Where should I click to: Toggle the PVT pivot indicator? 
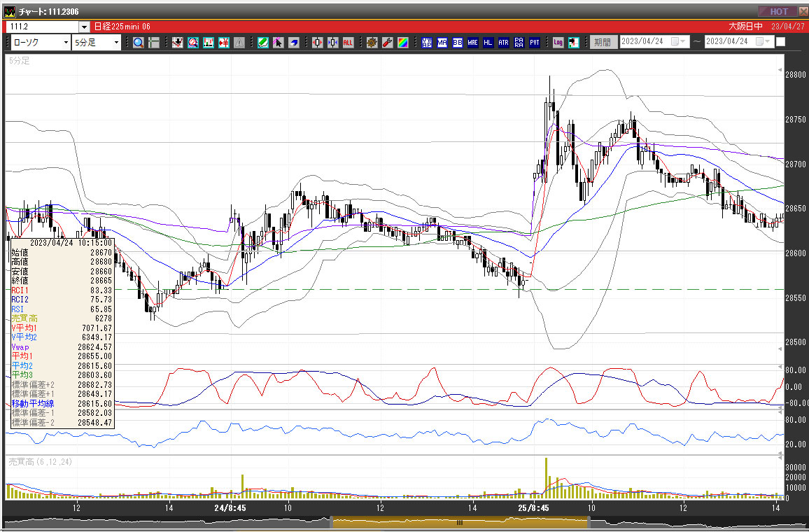tap(535, 42)
